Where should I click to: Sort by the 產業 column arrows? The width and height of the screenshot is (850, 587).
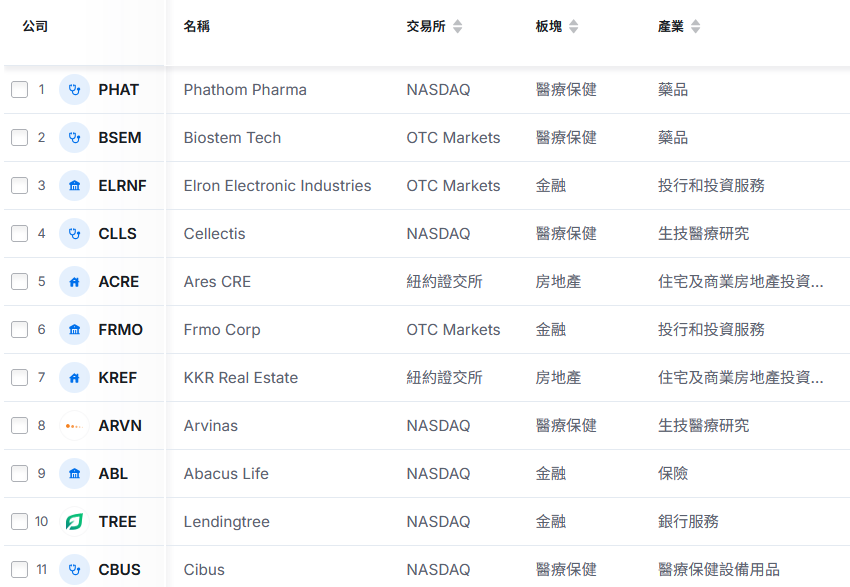[x=696, y=26]
